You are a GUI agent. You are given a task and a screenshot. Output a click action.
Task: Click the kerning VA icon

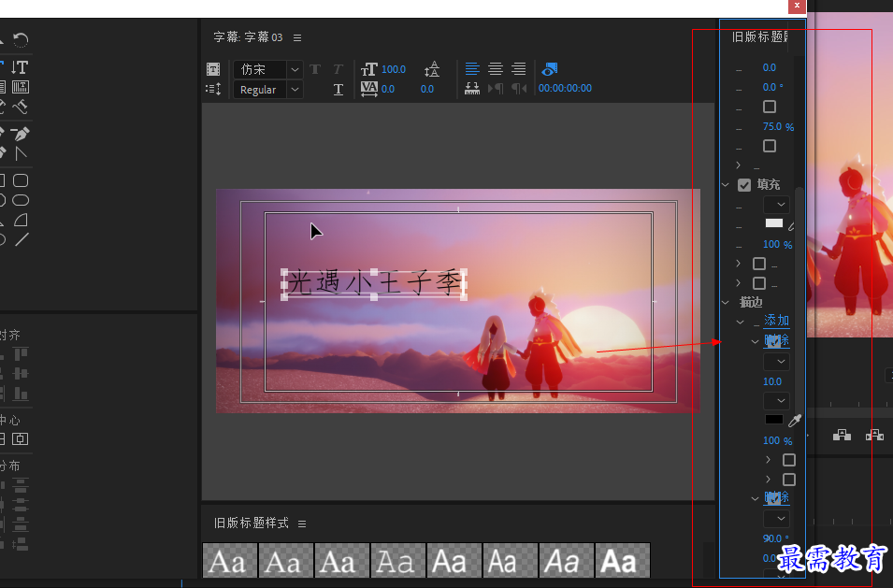[369, 89]
